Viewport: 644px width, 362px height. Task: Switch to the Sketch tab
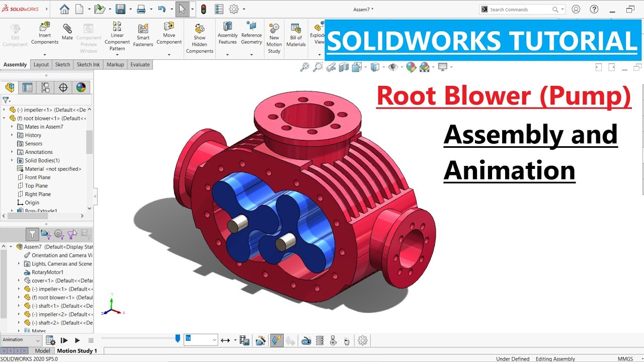click(62, 64)
